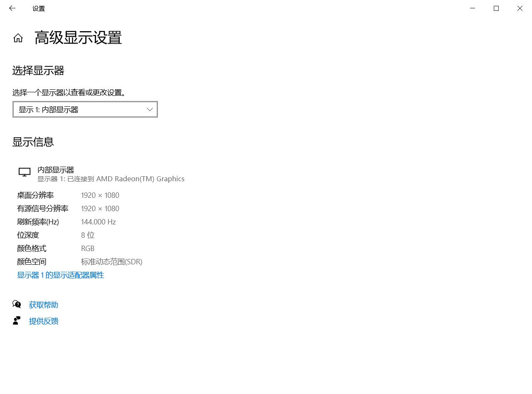
Task: Click the 标准动态范围(SDR) color space value
Action: pyautogui.click(x=111, y=261)
